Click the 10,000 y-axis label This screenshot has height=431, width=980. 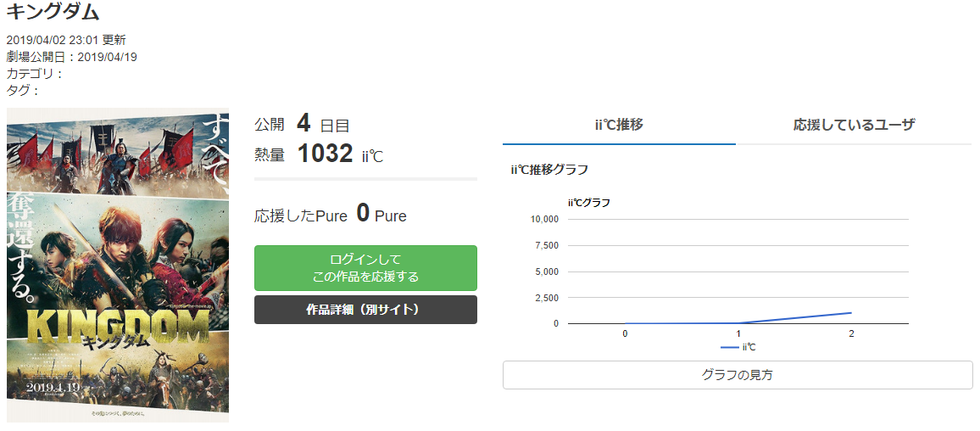point(544,219)
